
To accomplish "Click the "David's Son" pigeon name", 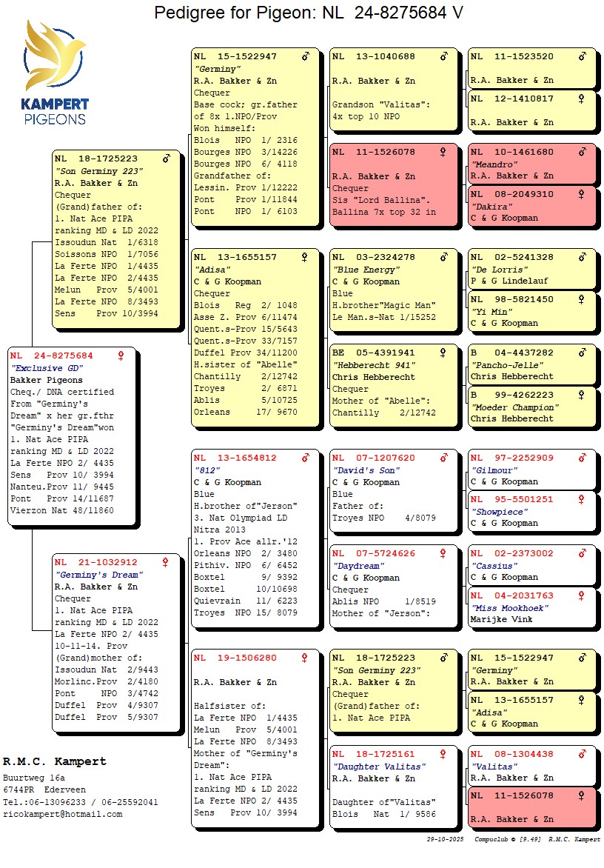I will [366, 470].
